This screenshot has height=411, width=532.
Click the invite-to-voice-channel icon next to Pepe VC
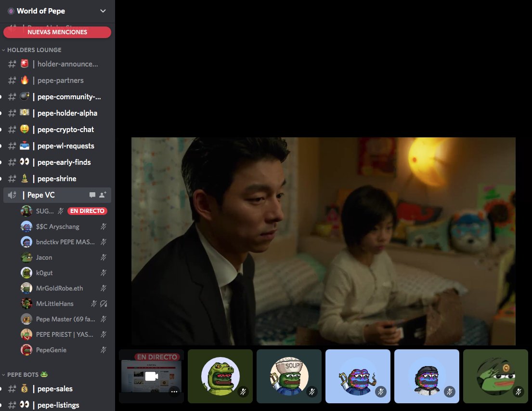click(103, 195)
